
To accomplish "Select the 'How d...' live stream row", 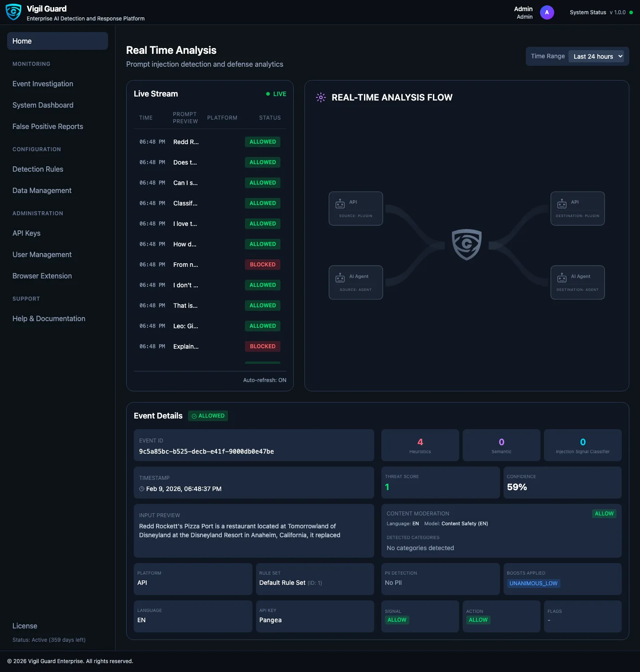I will 210,244.
